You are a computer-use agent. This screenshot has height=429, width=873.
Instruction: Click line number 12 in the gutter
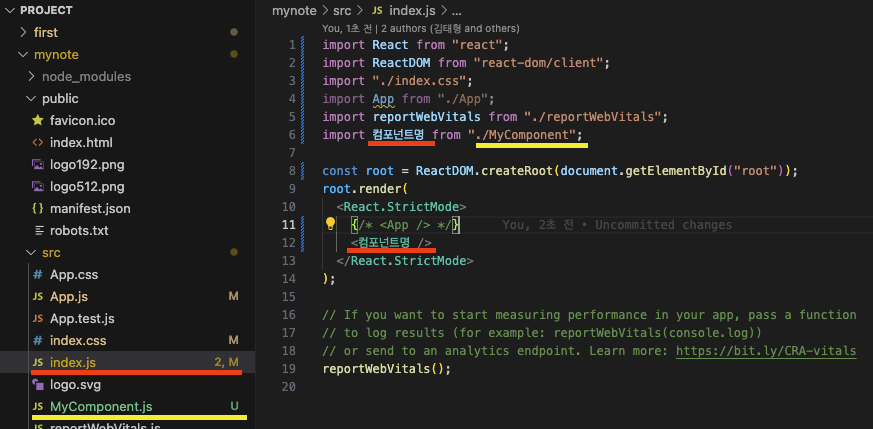coord(288,243)
